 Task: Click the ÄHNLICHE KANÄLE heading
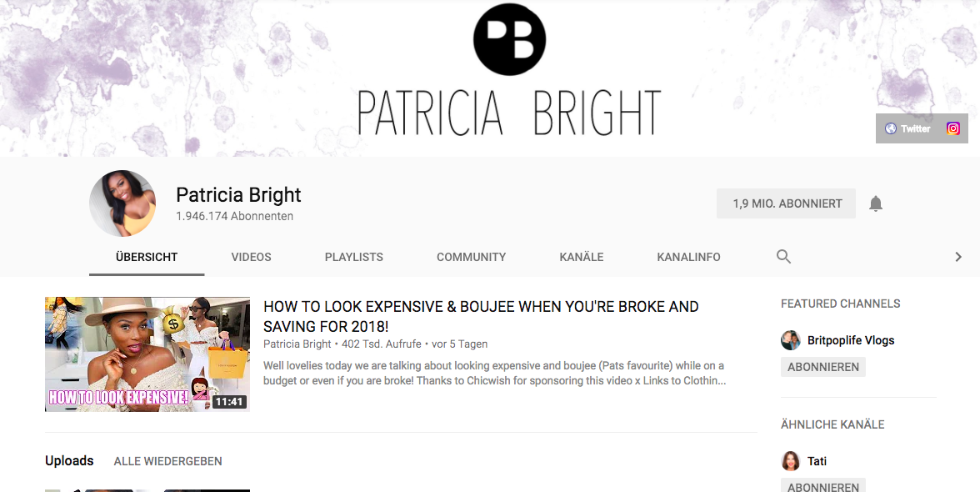[x=832, y=424]
